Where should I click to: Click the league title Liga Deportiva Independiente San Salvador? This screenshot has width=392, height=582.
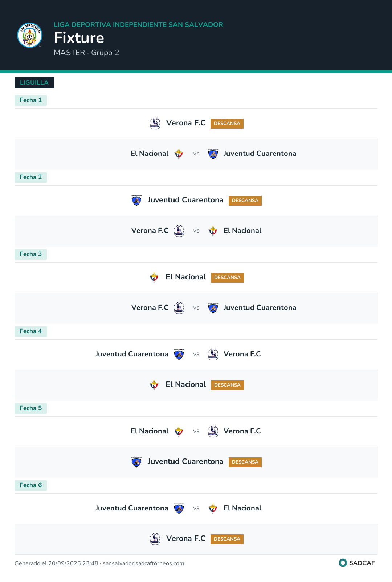pyautogui.click(x=138, y=25)
